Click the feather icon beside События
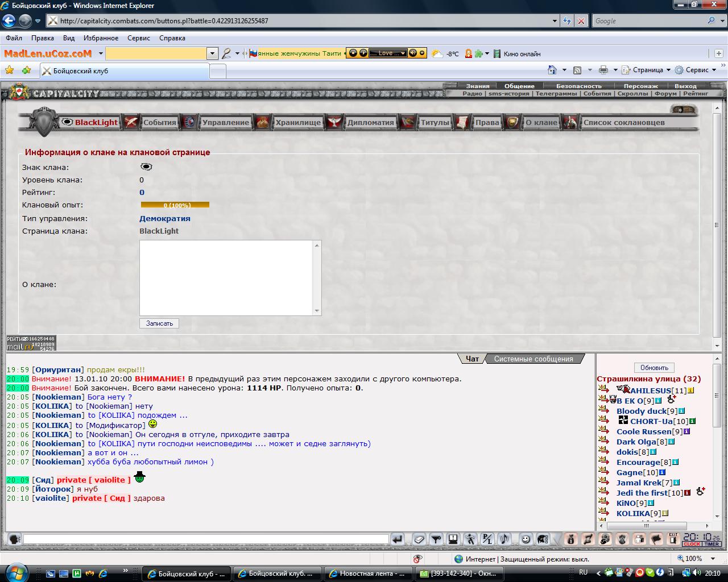This screenshot has width=728, height=582. (131, 122)
